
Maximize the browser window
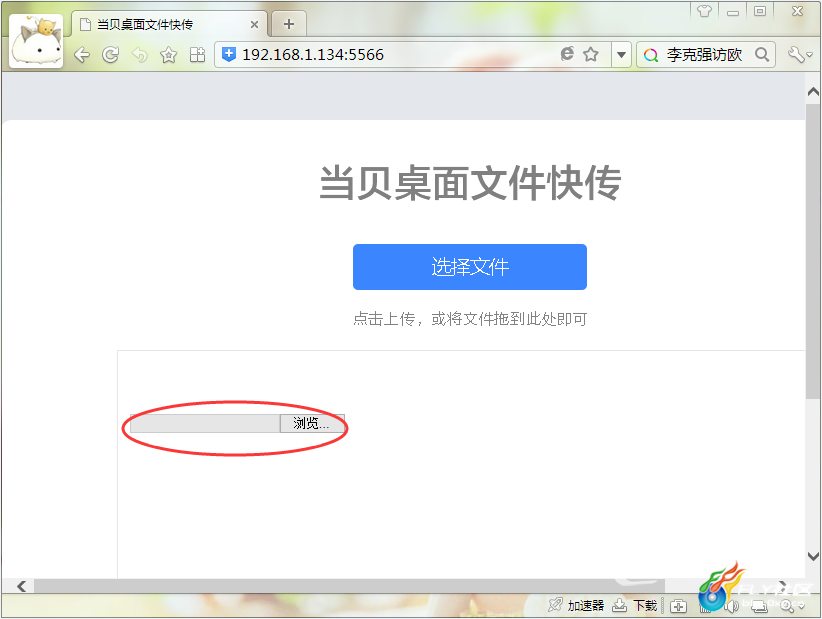(760, 11)
